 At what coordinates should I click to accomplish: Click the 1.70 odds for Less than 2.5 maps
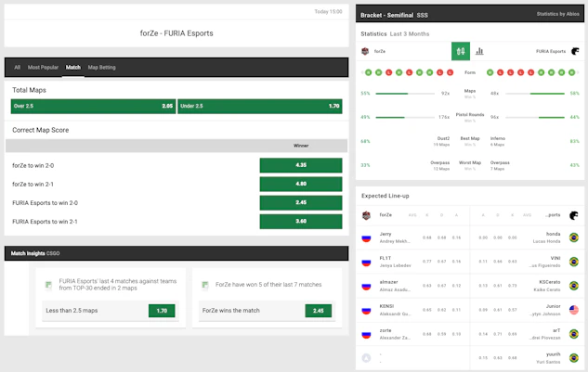point(162,311)
